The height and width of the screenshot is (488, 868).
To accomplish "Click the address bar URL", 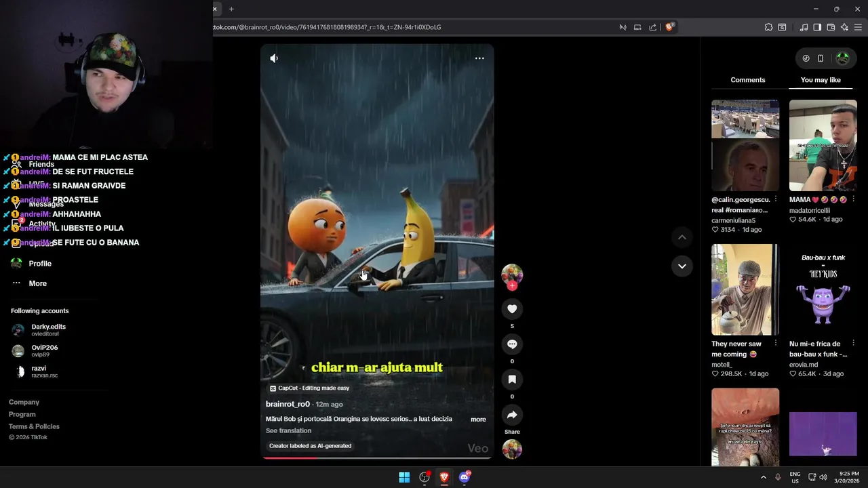I will click(x=328, y=27).
